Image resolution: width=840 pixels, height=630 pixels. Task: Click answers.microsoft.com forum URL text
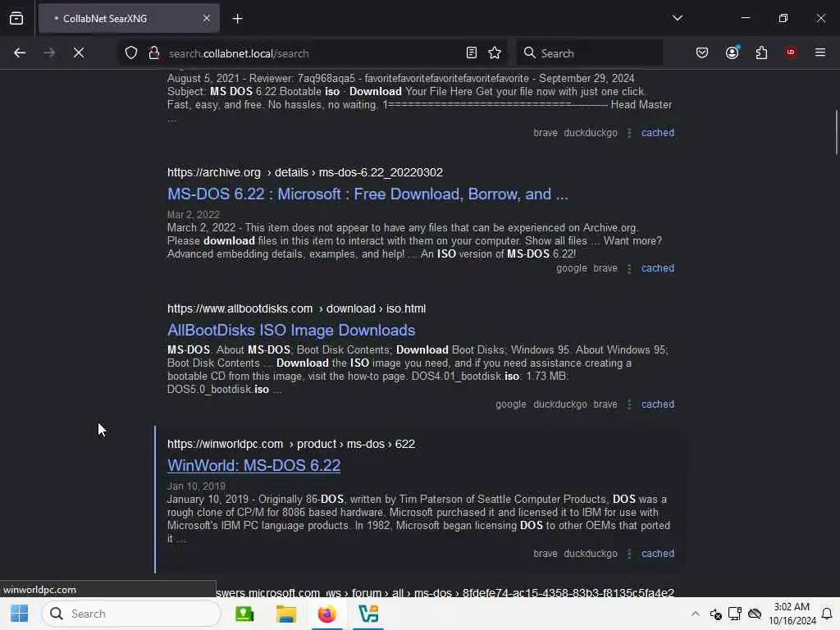(x=445, y=592)
